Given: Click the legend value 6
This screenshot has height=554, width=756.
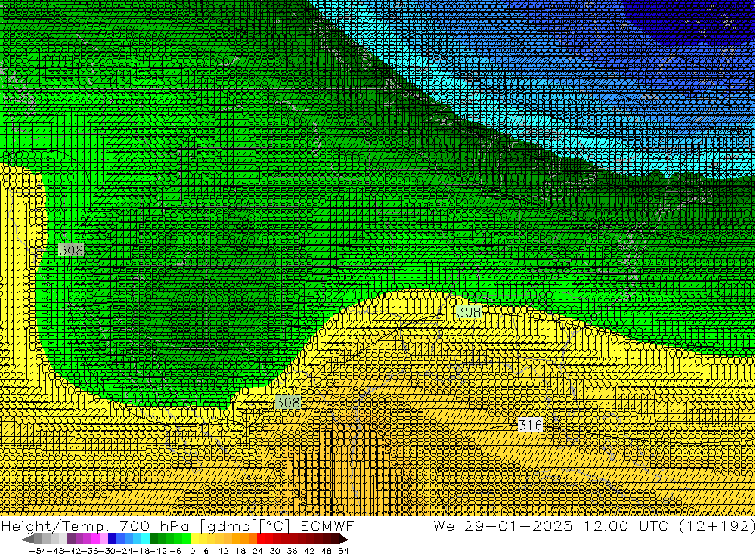Looking at the screenshot, I should 206,551.
